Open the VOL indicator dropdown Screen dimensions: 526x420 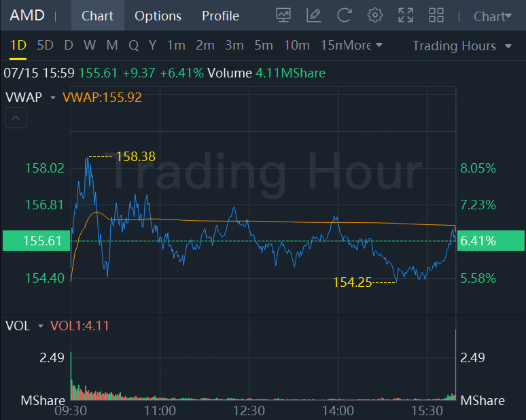tap(41, 326)
